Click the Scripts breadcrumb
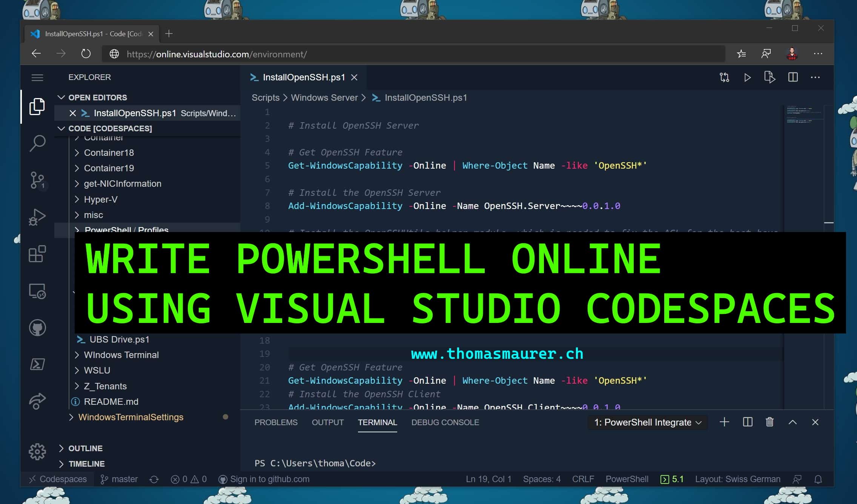This screenshot has width=857, height=504. click(266, 97)
